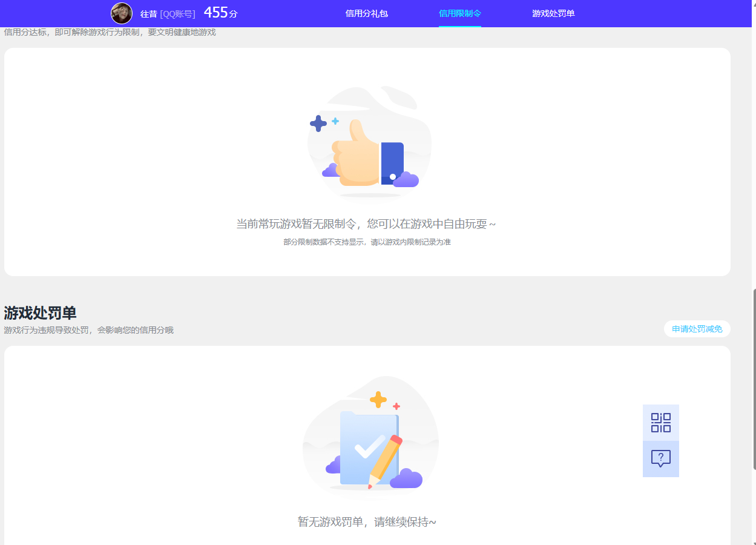
Task: Switch to the 游戏处罚单 tab
Action: (553, 13)
